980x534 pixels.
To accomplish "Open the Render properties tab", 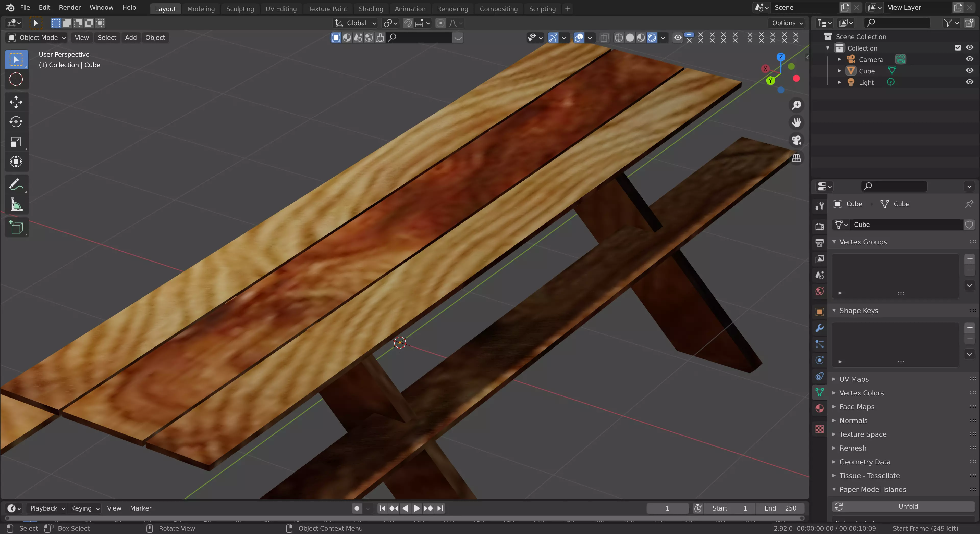I will [x=819, y=226].
